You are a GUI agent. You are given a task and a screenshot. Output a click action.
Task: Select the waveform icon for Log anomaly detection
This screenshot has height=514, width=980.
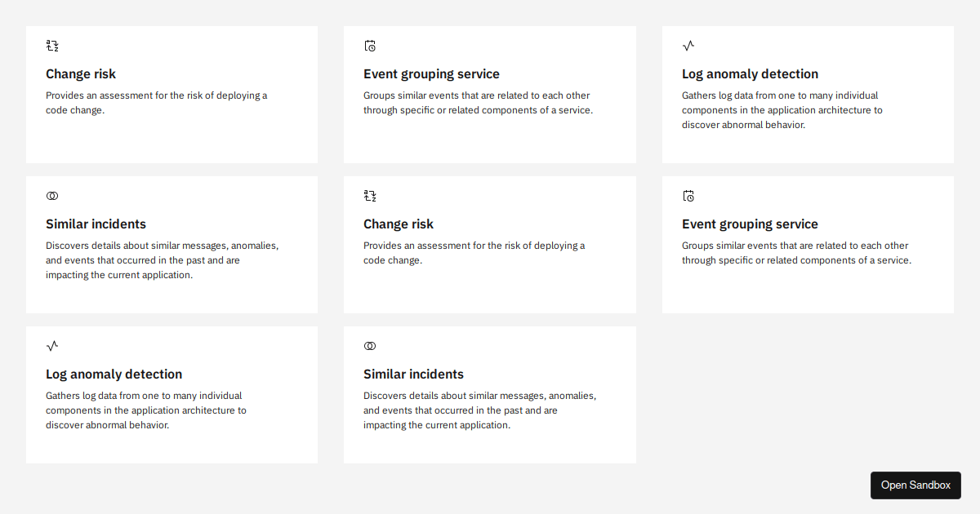[688, 46]
